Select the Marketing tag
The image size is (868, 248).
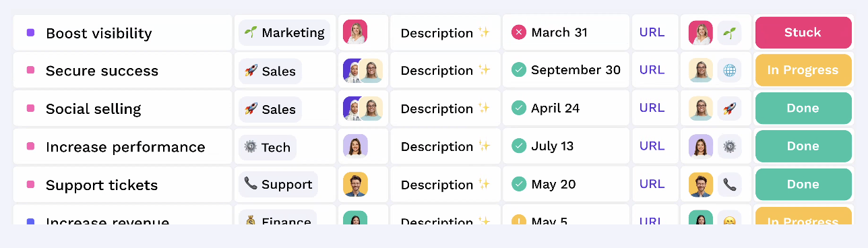(x=284, y=32)
